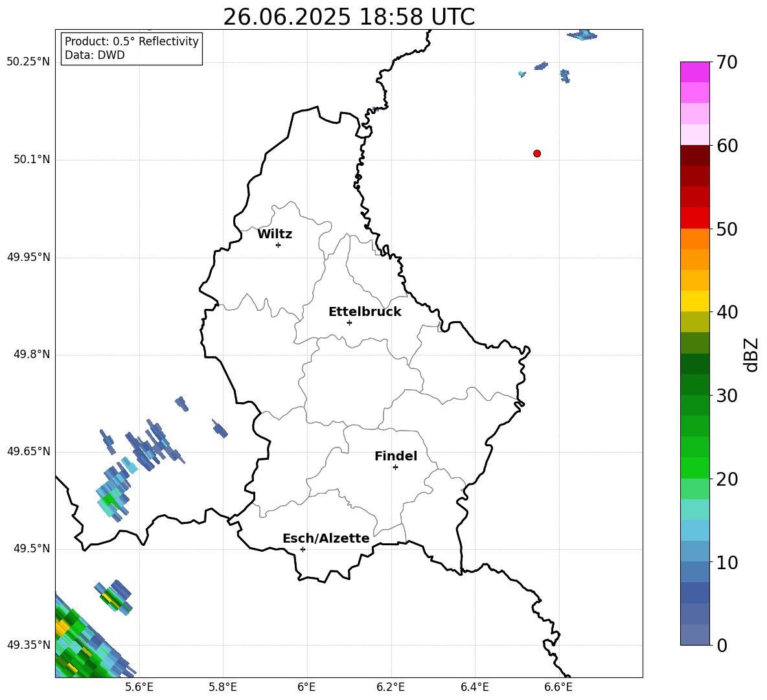Click the orange colorbar swatch just below 50
Viewport: 767px width, 700px height.
coord(695,239)
